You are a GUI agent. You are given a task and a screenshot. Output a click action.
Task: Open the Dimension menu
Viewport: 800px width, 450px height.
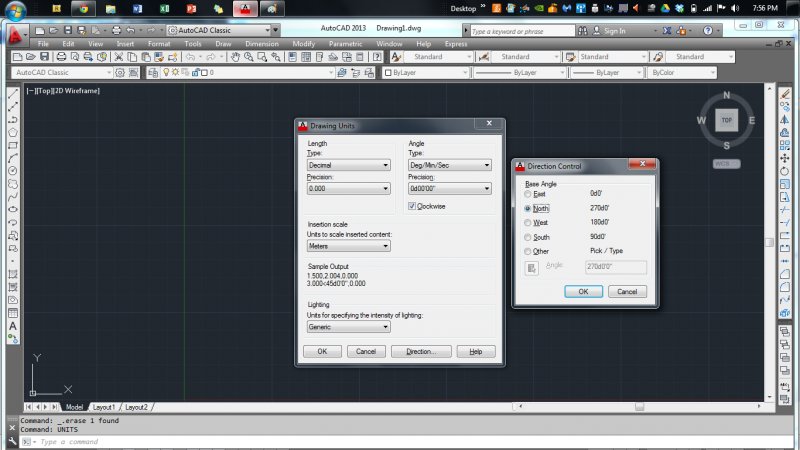(x=262, y=44)
